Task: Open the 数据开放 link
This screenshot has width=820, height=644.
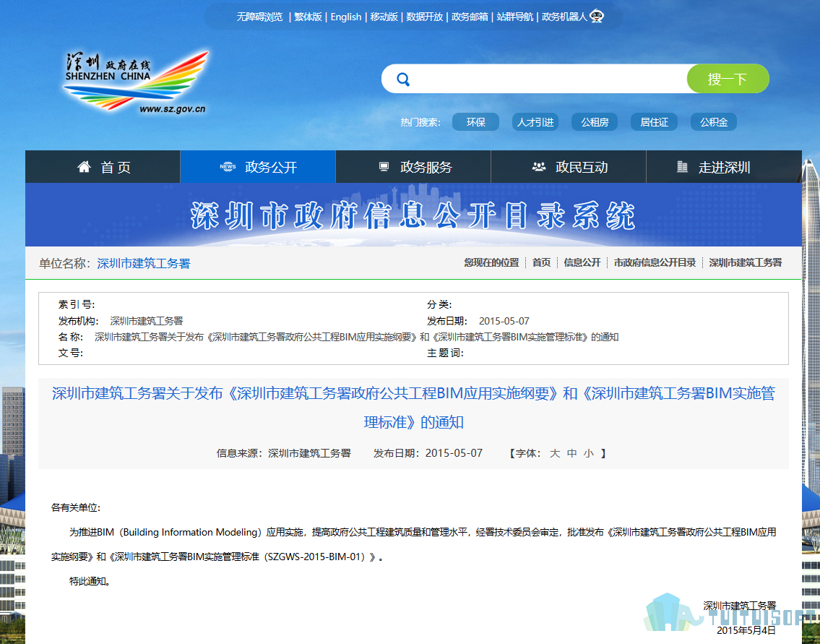Action: pos(424,17)
